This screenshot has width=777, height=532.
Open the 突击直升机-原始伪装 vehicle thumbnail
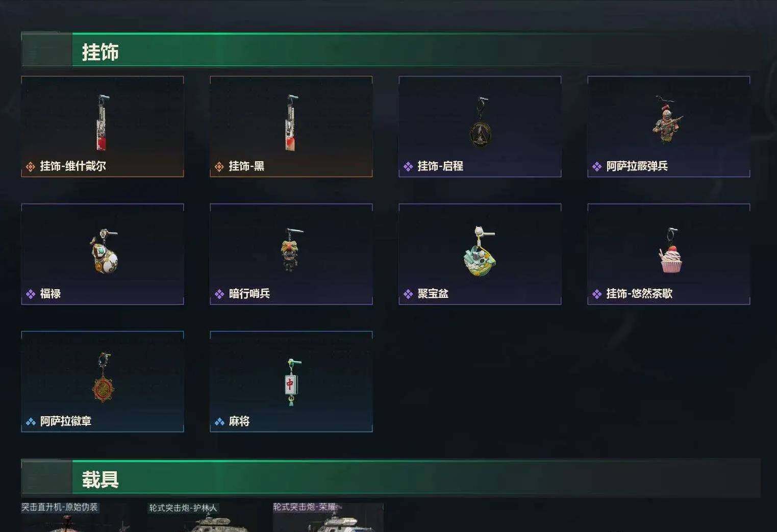pos(74,517)
